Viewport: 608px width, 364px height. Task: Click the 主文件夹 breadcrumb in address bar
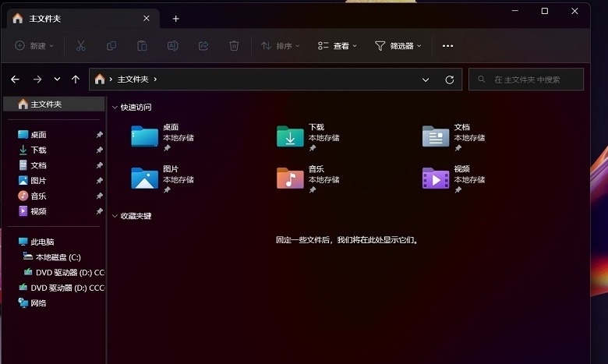[133, 79]
